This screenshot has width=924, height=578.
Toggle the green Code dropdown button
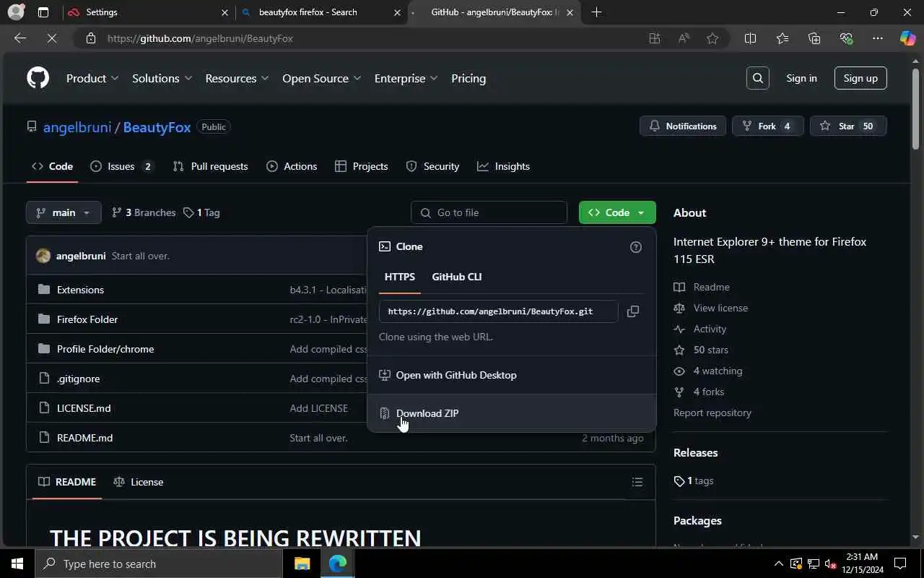(x=617, y=212)
